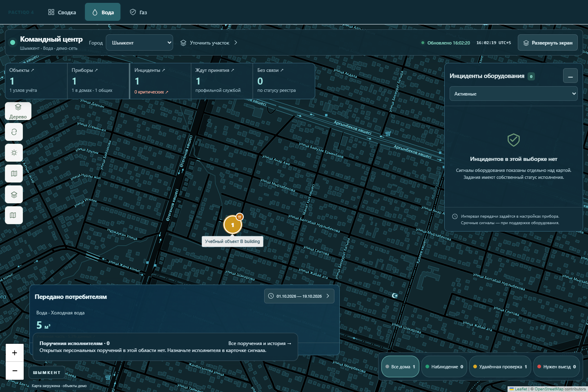This screenshot has width=588, height=392.
Task: Click the orange map marker numbered 1
Action: coord(233,225)
